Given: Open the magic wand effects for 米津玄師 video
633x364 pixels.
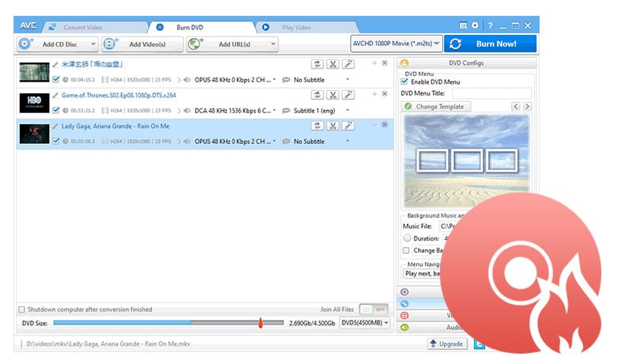Looking at the screenshot, I should click(348, 64).
